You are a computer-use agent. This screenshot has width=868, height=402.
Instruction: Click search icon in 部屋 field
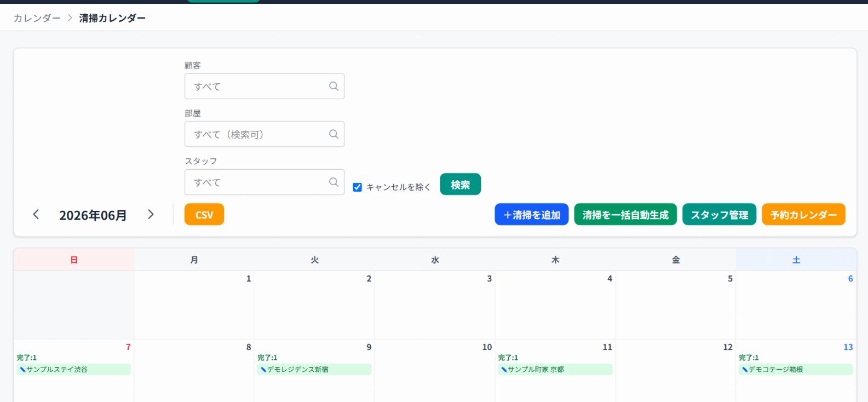click(334, 134)
